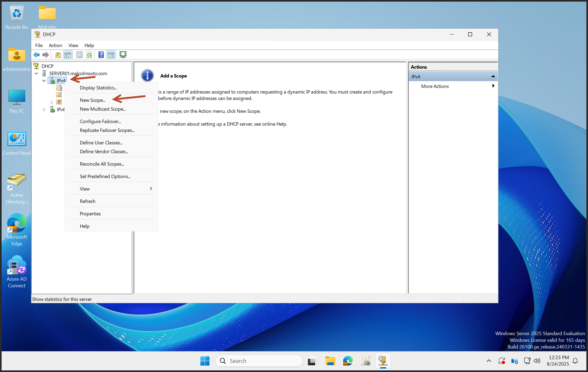
Task: Click the monitor icon in the toolbar
Action: (x=123, y=55)
